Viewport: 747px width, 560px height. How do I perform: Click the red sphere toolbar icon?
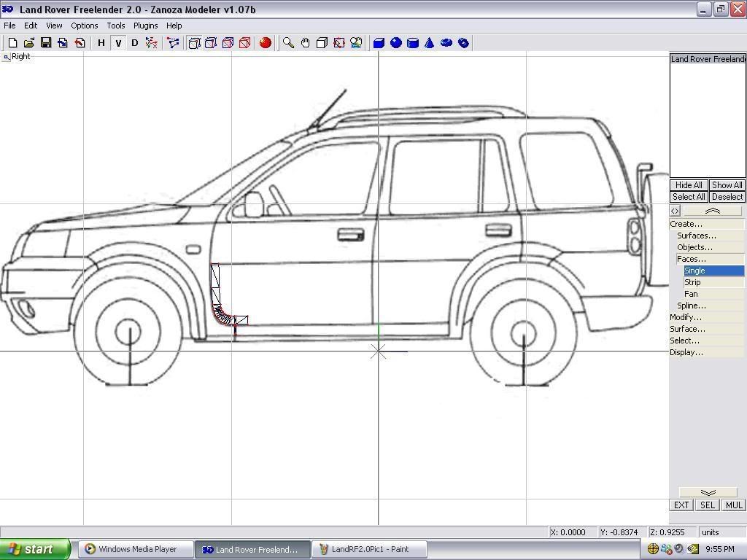[x=266, y=43]
